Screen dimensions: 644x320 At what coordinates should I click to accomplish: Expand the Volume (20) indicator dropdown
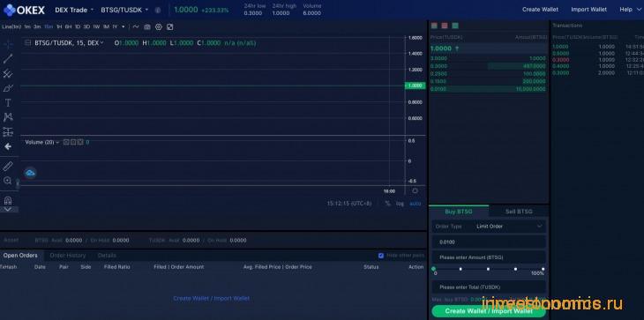[57, 142]
